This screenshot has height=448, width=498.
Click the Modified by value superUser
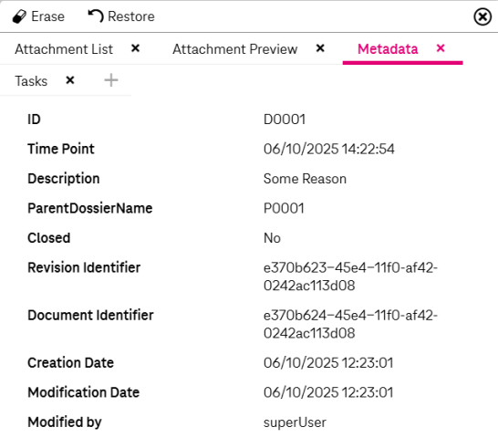(x=295, y=422)
